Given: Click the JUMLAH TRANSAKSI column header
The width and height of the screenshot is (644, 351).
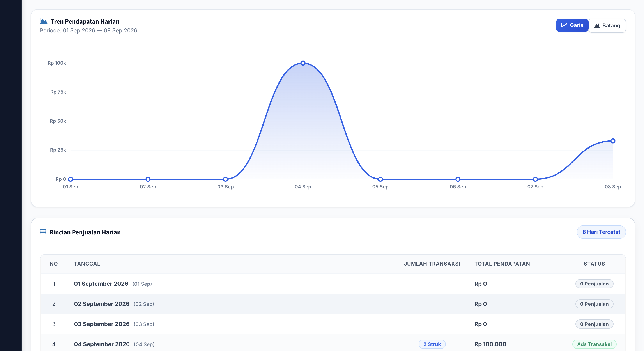Looking at the screenshot, I should tap(432, 264).
